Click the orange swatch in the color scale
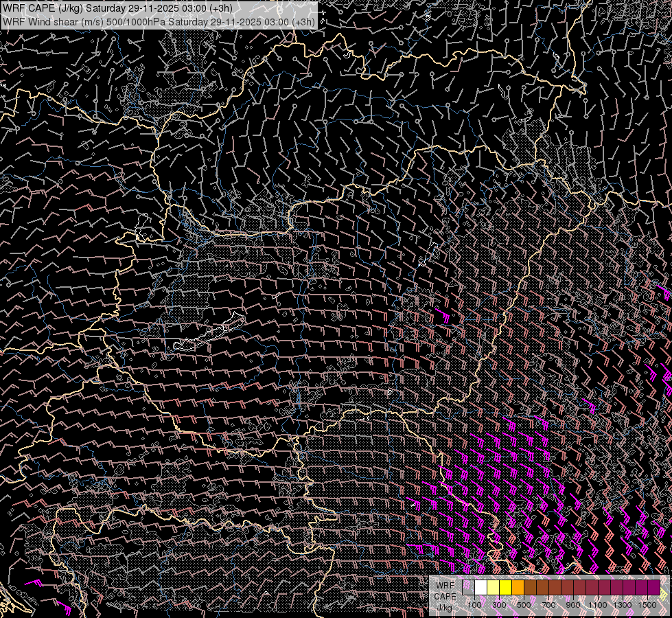The width and height of the screenshot is (672, 618). click(x=518, y=588)
